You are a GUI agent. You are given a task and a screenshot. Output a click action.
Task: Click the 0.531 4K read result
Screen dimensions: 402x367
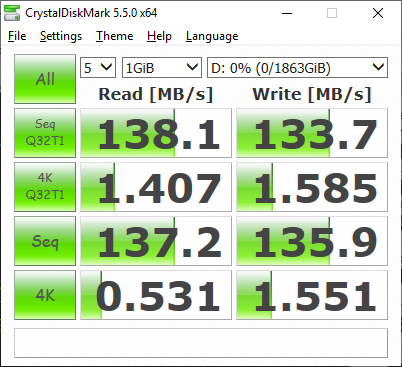coord(156,295)
